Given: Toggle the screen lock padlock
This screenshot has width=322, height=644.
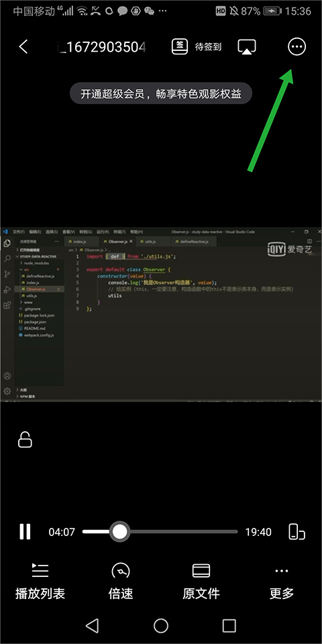Looking at the screenshot, I should click(25, 439).
